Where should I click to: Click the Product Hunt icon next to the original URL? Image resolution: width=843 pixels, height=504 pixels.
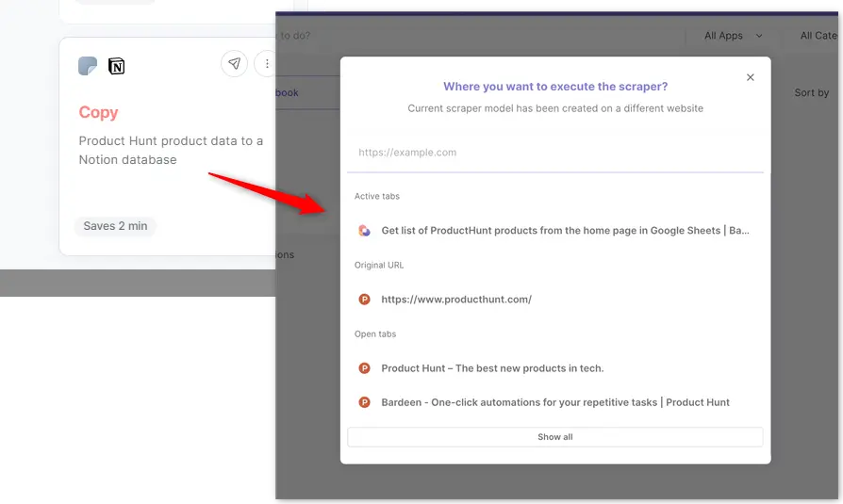coord(364,300)
